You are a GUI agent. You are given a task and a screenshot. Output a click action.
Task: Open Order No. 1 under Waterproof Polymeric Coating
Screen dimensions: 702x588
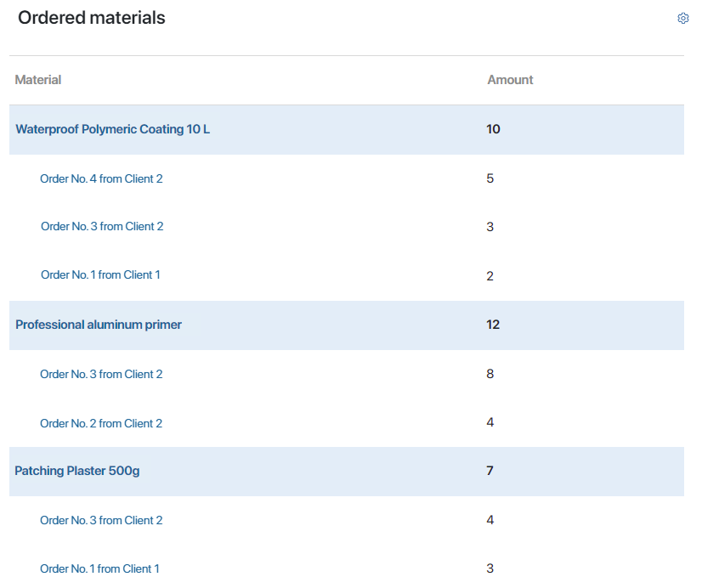pos(100,274)
